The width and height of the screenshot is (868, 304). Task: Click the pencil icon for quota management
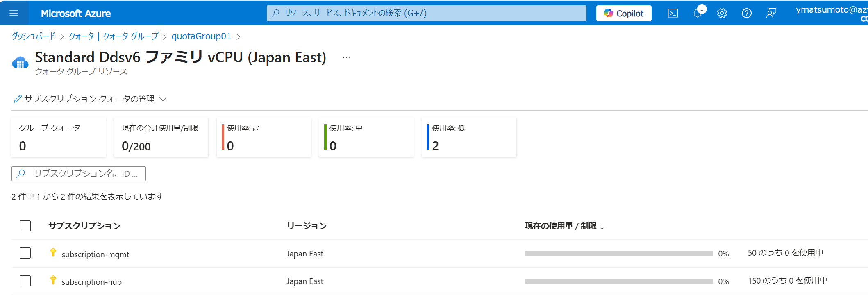[x=18, y=99]
